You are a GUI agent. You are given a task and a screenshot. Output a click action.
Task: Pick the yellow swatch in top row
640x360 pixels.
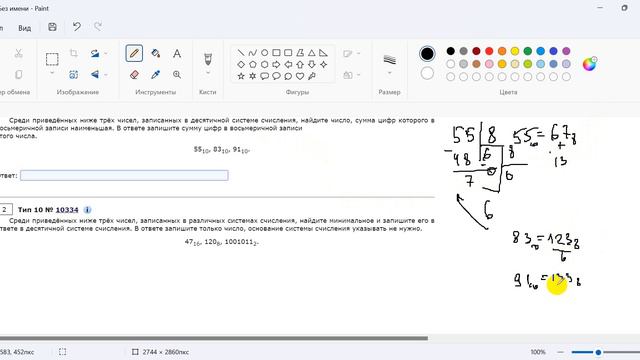[x=515, y=51]
